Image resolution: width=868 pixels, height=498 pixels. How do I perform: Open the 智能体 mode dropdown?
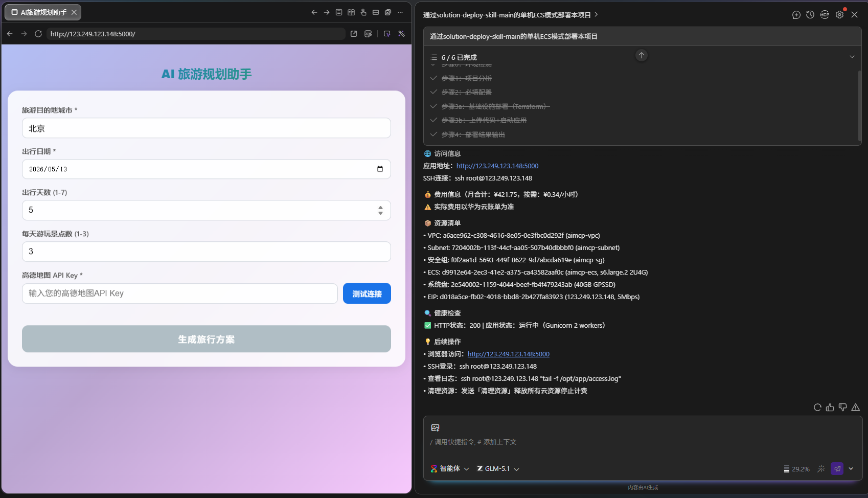point(450,469)
